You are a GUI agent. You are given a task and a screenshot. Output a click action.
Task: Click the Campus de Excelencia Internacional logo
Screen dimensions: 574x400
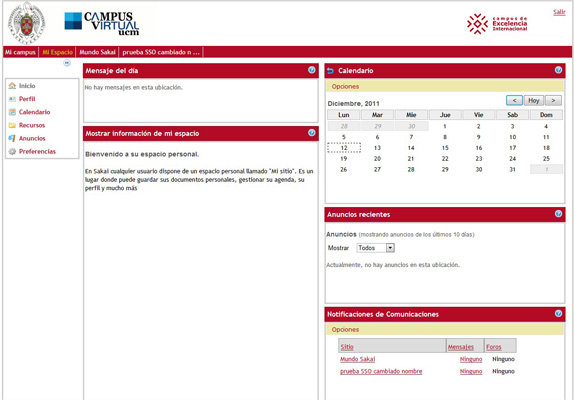coord(497,24)
